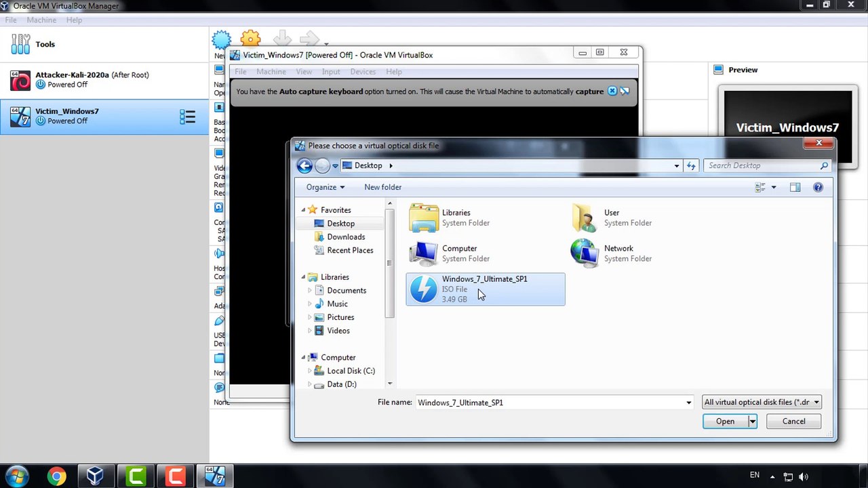This screenshot has height=488, width=868.
Task: Click the EN language indicator in tray
Action: click(x=755, y=475)
